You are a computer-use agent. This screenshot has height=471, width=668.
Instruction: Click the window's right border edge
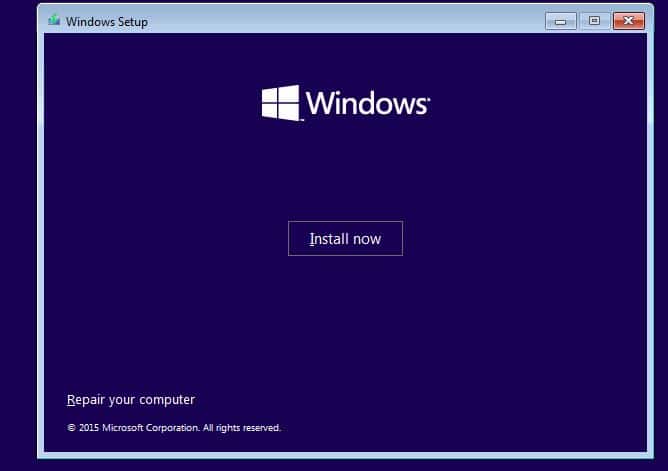[649, 250]
